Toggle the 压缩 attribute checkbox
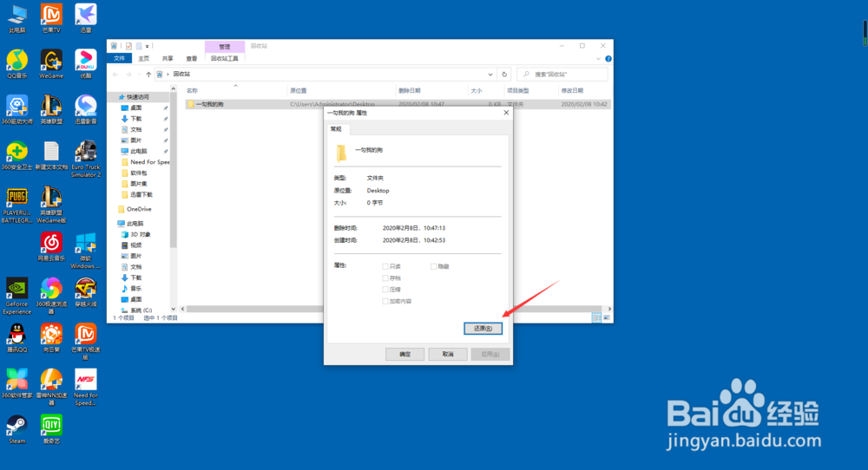Image resolution: width=868 pixels, height=470 pixels. pyautogui.click(x=385, y=290)
